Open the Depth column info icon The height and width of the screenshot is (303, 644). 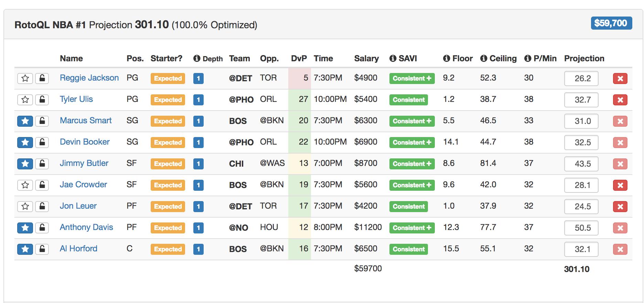point(197,59)
